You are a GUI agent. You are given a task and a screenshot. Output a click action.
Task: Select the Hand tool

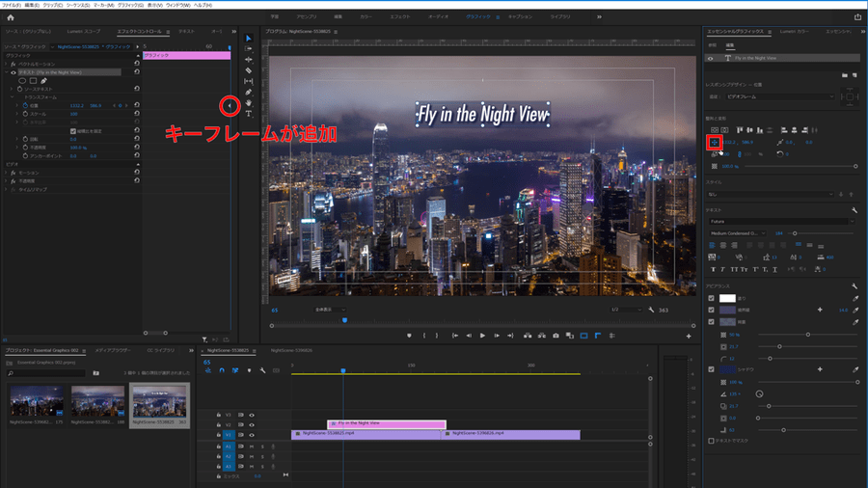pos(248,103)
